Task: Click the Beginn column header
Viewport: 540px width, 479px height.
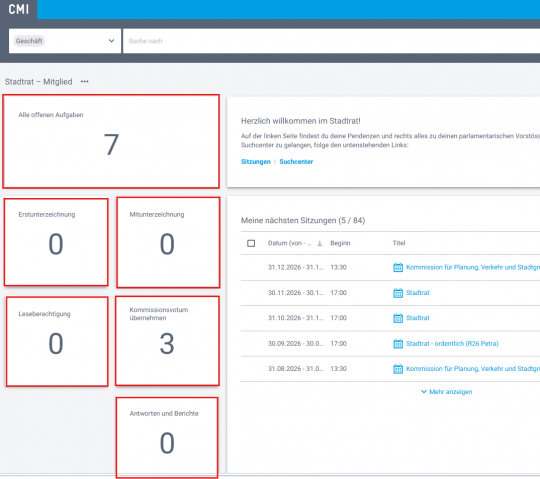Action: point(340,243)
